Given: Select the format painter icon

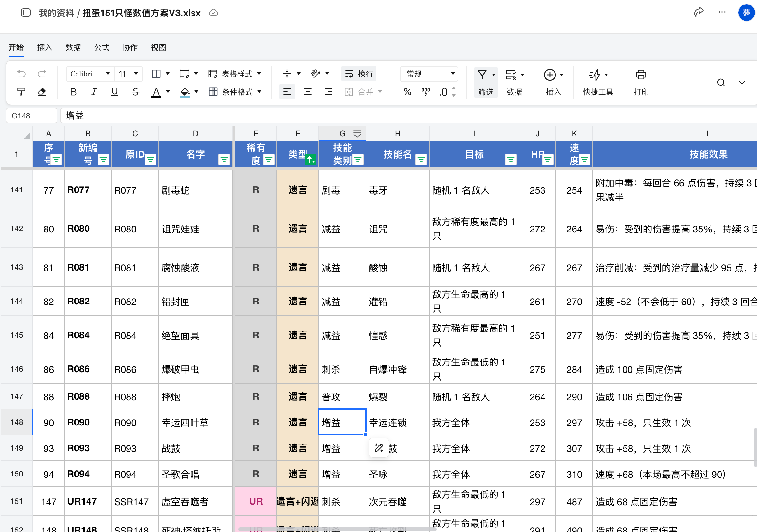Looking at the screenshot, I should (21, 92).
